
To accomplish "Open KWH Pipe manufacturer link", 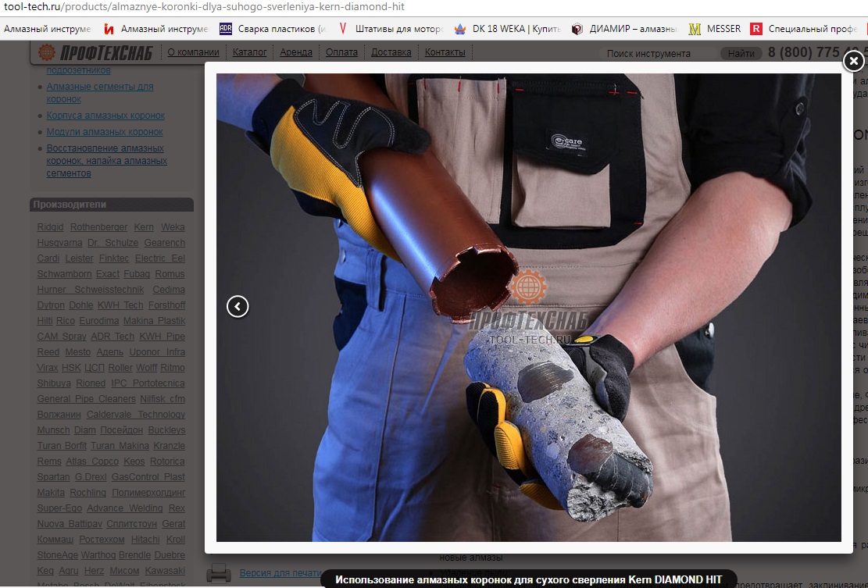I will point(163,337).
